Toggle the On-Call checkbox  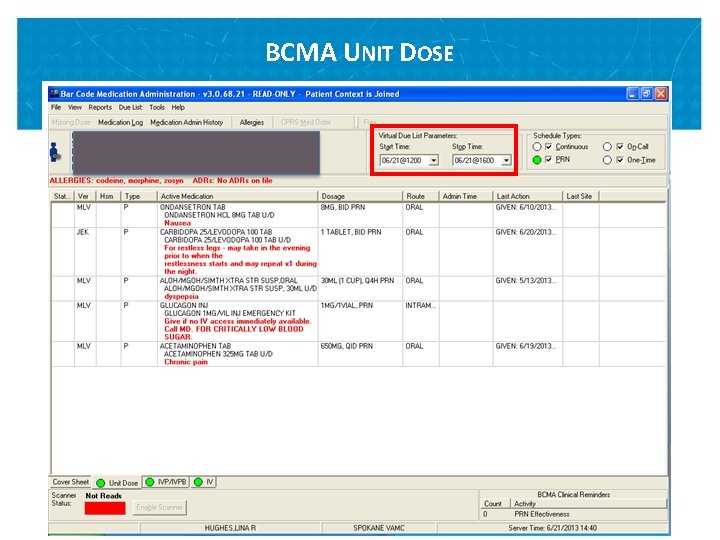(x=620, y=147)
